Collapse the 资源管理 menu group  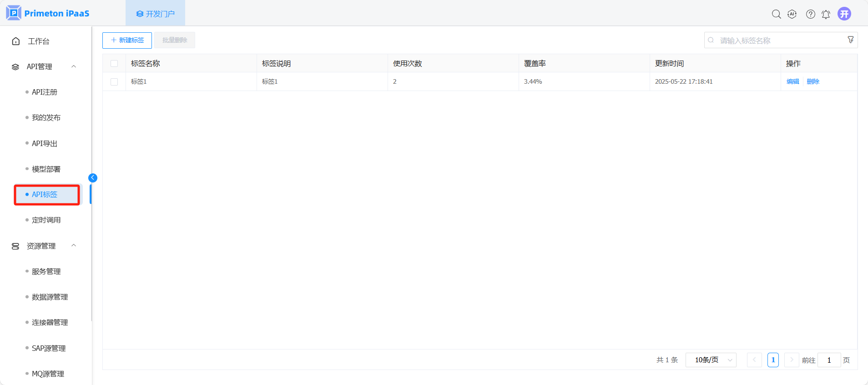(74, 246)
